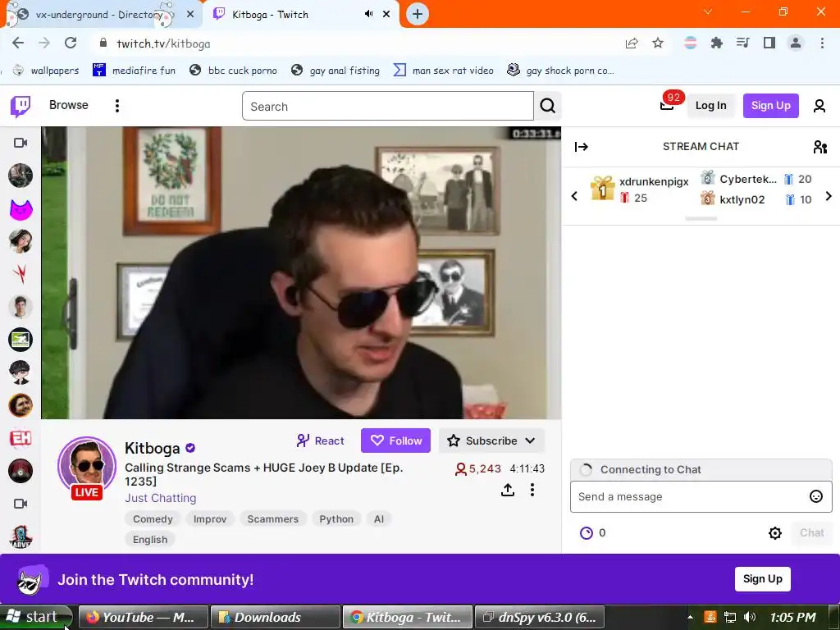Go back to the previous page
Image resolution: width=840 pixels, height=630 pixels.
18,43
